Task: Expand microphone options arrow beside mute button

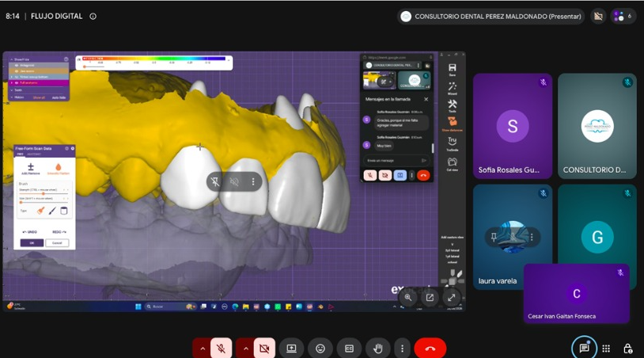Action: click(x=202, y=348)
